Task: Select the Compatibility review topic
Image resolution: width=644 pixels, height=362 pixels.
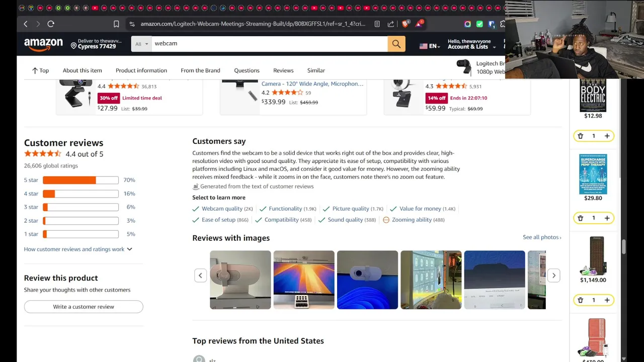Action: [x=283, y=220]
